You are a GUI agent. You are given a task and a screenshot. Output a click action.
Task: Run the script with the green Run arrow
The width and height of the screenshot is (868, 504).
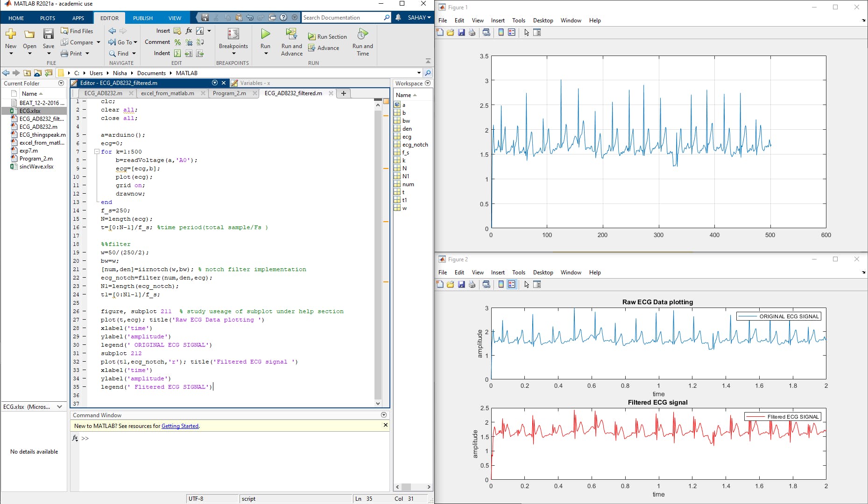coord(265,34)
